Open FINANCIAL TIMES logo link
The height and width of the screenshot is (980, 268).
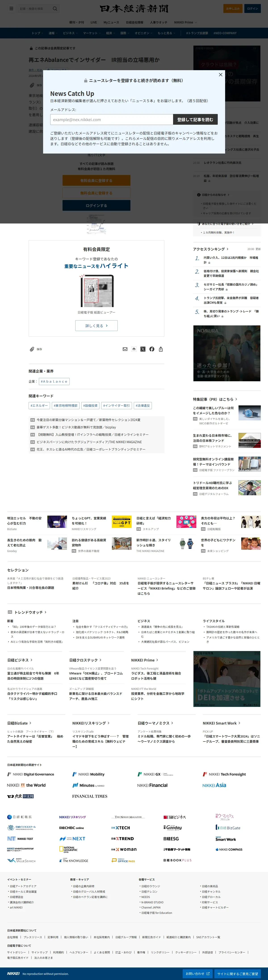[90, 796]
